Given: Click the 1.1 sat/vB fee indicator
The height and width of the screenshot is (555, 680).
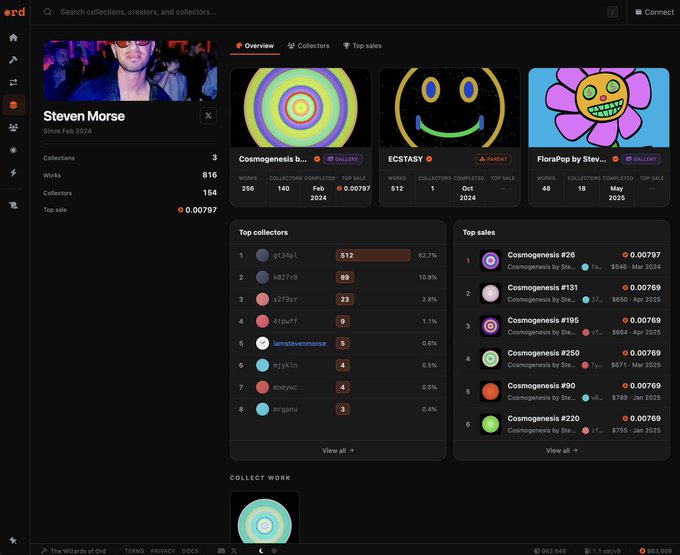Looking at the screenshot, I should tap(605, 551).
